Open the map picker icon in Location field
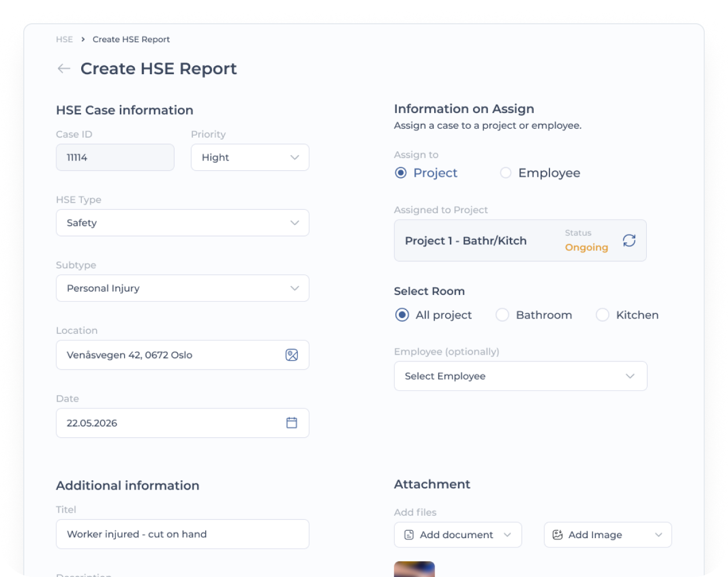This screenshot has width=728, height=577. pos(292,355)
